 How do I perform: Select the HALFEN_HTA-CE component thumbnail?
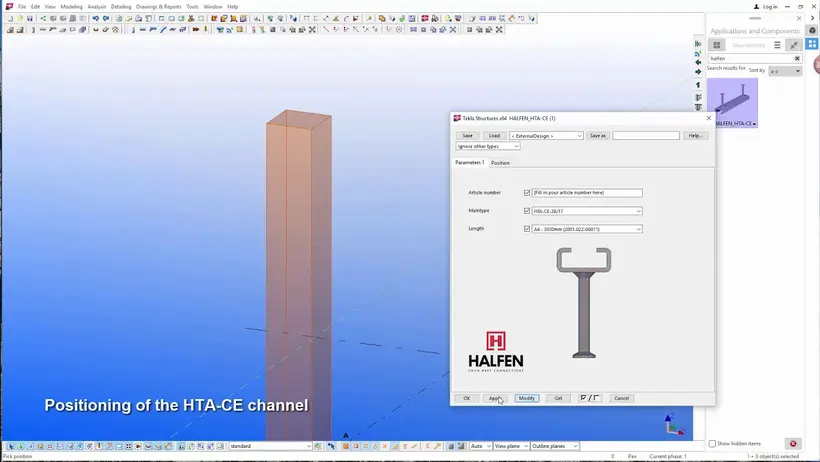732,103
